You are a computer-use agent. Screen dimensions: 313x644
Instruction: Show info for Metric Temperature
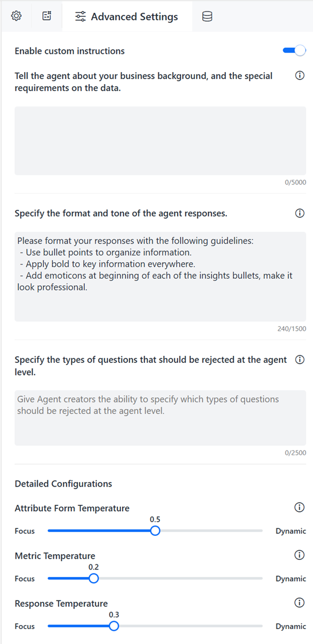(299, 555)
